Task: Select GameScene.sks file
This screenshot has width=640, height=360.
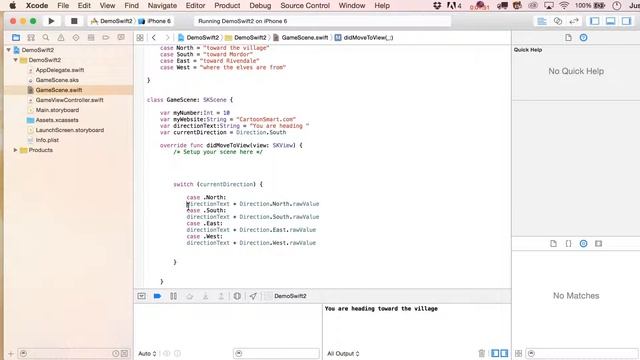Action: click(x=57, y=80)
